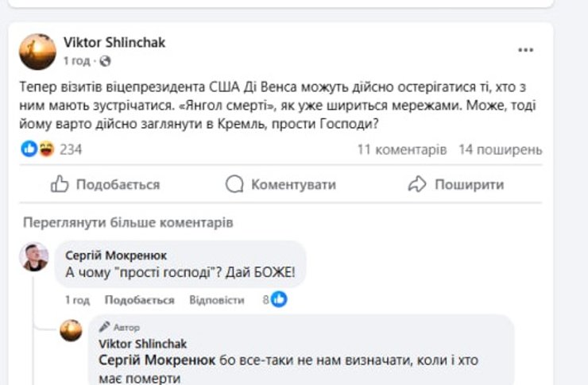The width and height of the screenshot is (588, 385).
Task: Click tagged Сергій Мокренюк mention in reply
Action: 154,360
